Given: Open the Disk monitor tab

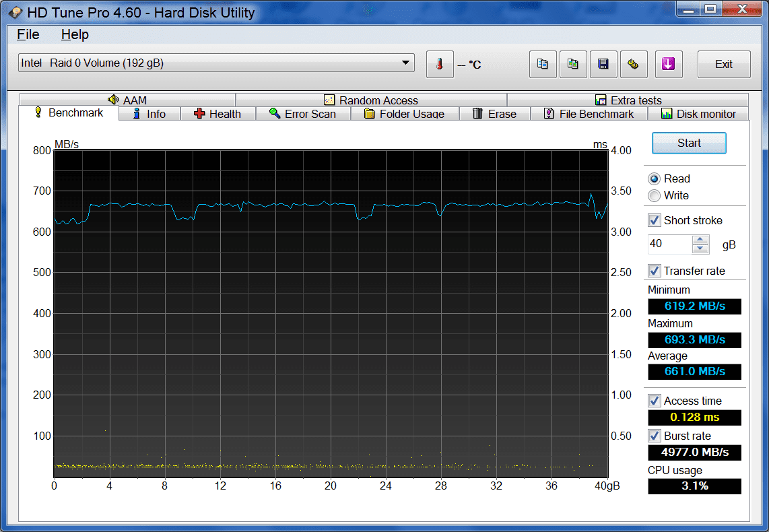Looking at the screenshot, I should point(698,114).
